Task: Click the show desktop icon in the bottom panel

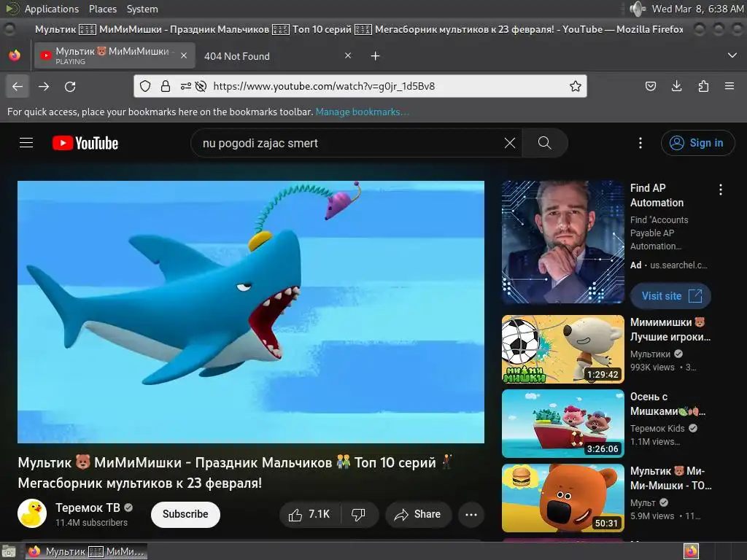Action: click(x=9, y=551)
